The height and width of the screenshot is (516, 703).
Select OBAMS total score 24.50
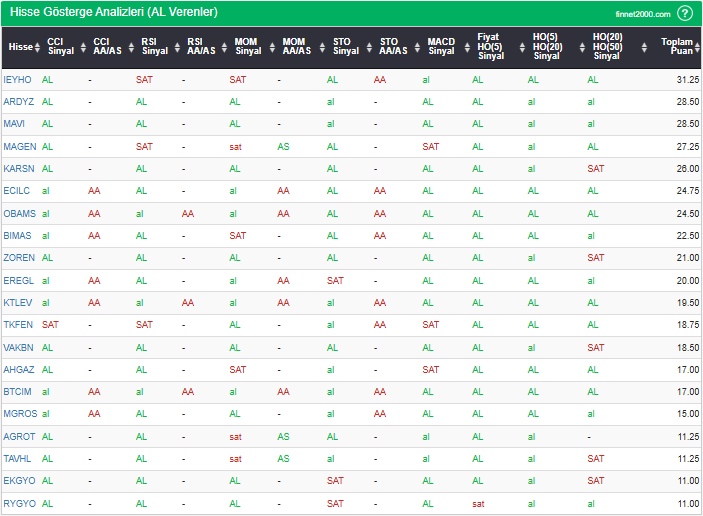[688, 213]
